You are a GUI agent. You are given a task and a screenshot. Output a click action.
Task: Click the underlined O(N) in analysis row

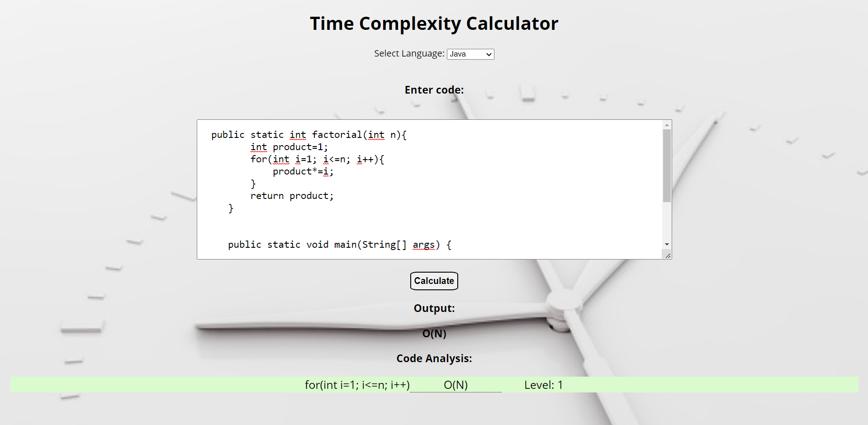point(455,385)
